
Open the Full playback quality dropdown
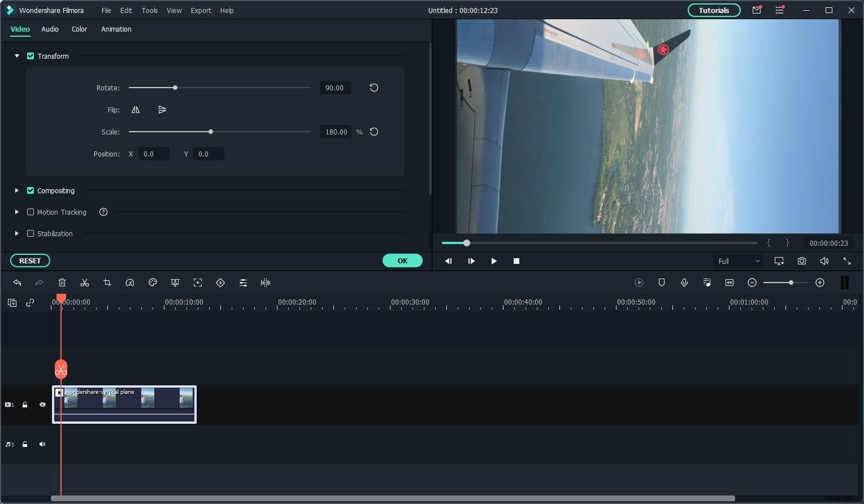coord(738,261)
